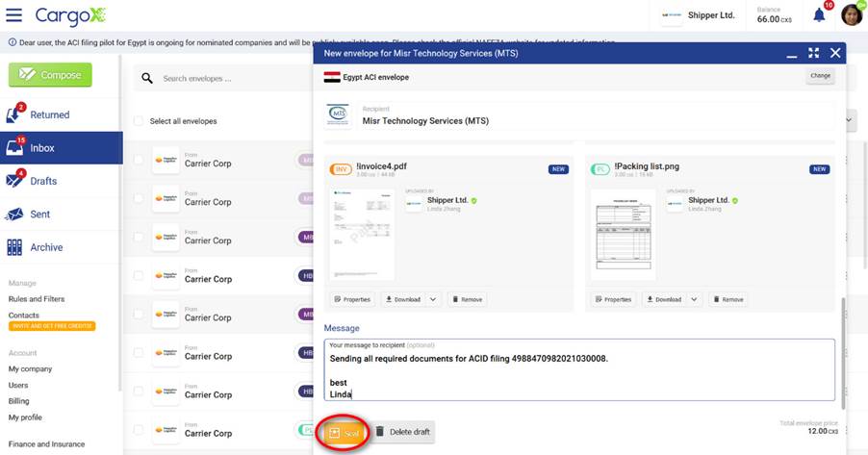Tick first Carrier Corp envelope checkbox

pyautogui.click(x=139, y=160)
